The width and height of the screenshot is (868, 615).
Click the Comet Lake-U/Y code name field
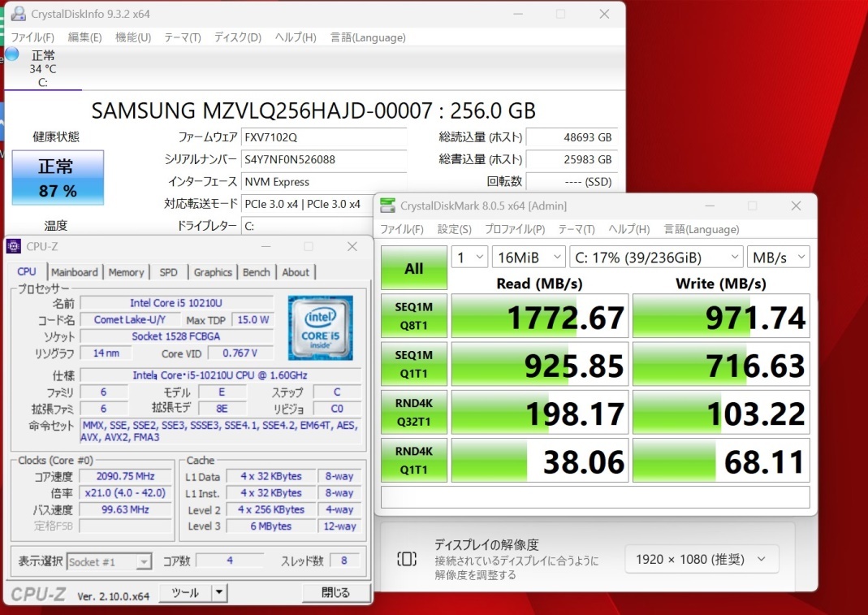tap(130, 320)
